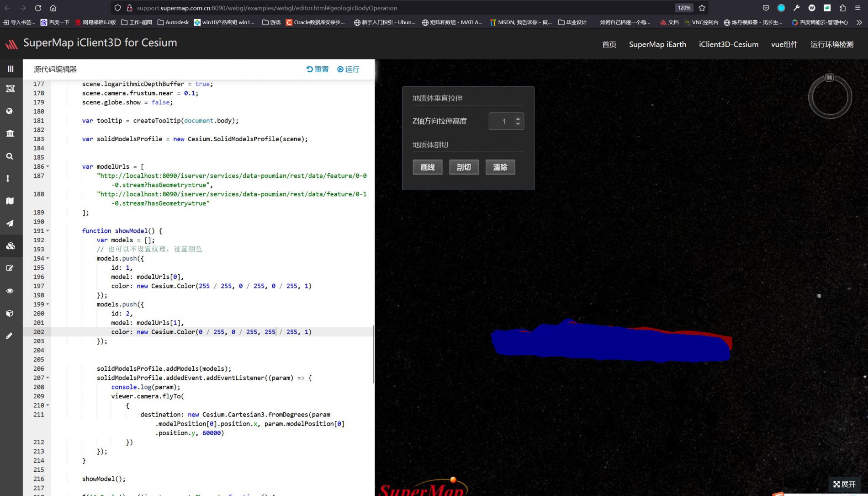Click the Z轴方向拉伸高度 input field
Viewport: 868px width, 496px height.
click(x=506, y=121)
